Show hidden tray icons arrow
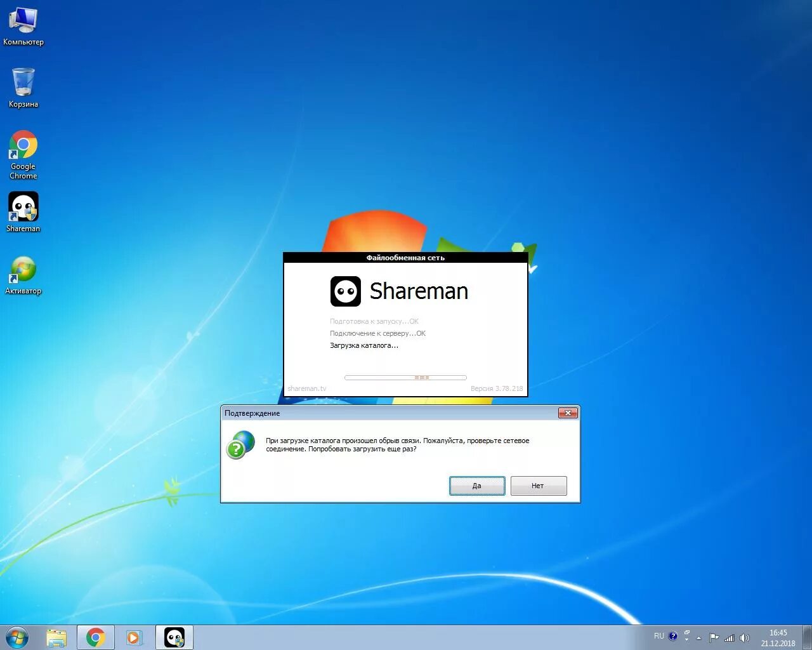Image resolution: width=812 pixels, height=650 pixels. point(699,638)
